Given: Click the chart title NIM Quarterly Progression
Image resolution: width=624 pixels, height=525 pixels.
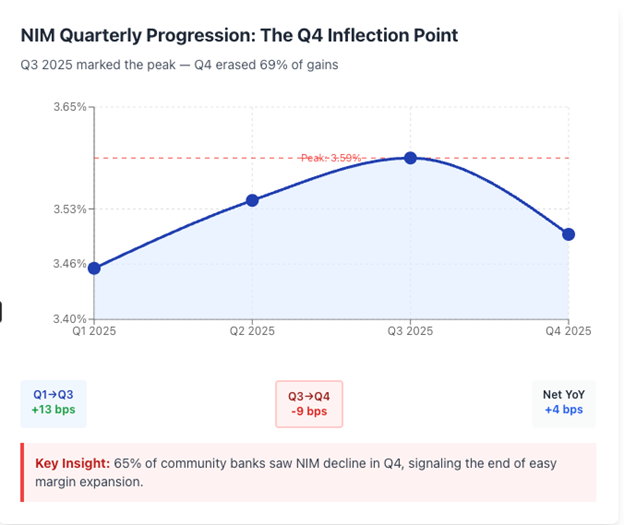Looking at the screenshot, I should coord(239,35).
